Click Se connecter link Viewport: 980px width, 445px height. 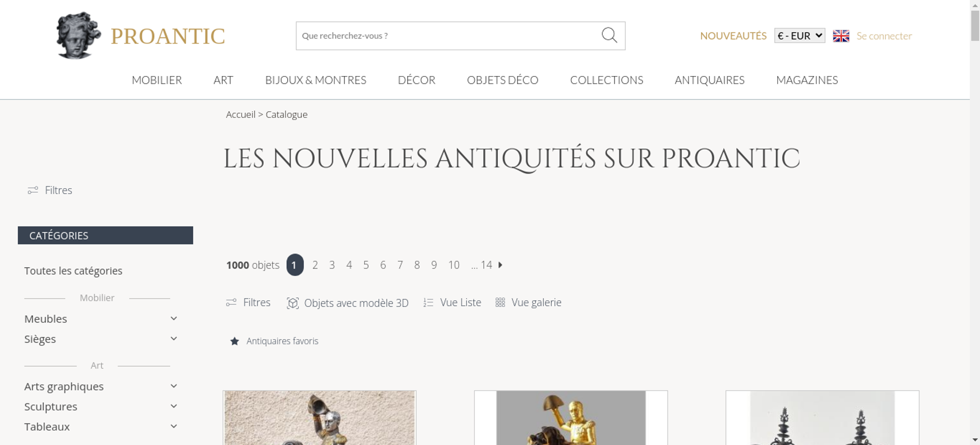coord(884,36)
